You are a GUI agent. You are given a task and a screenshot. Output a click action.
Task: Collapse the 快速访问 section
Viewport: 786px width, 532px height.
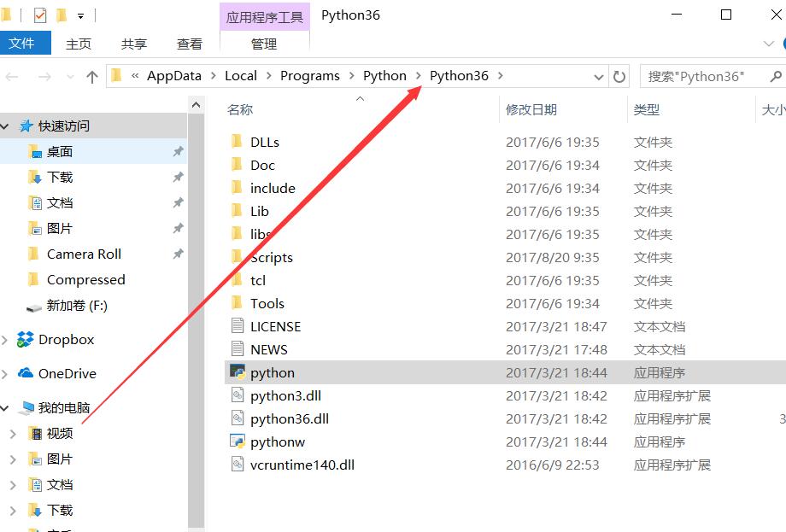click(x=4, y=126)
